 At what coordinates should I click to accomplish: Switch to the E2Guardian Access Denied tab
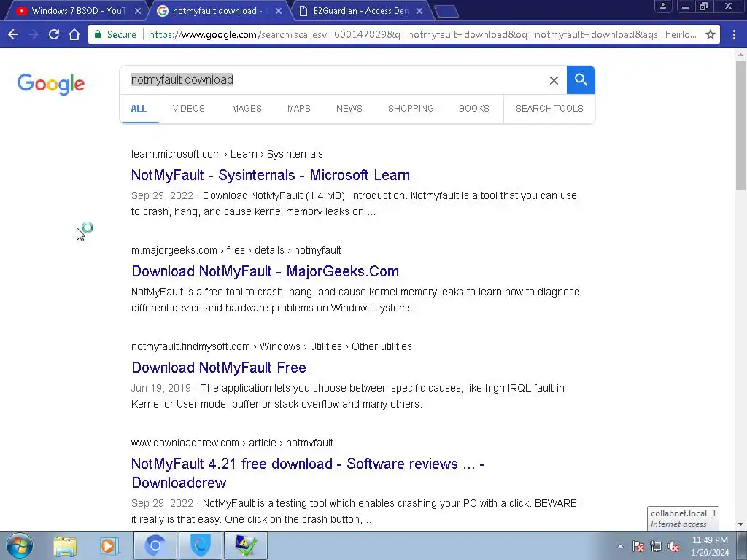(360, 11)
